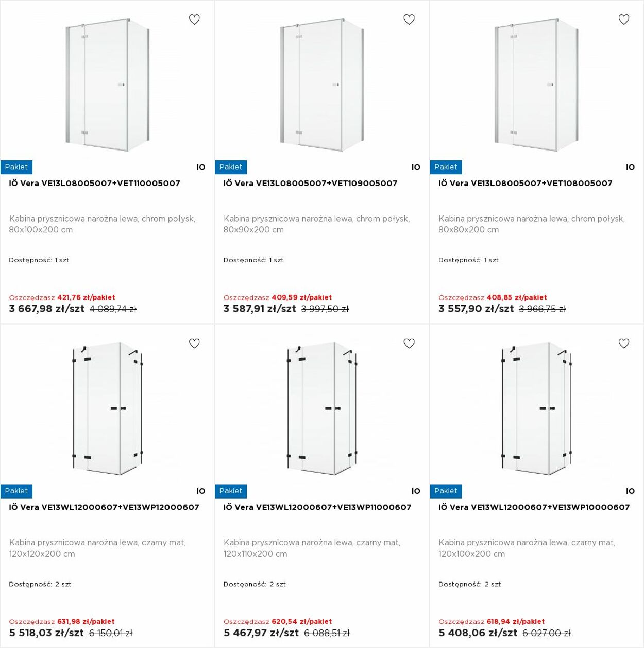Favorite the VET110005007 shower cabin with heart
644x648 pixels.
coord(194,20)
